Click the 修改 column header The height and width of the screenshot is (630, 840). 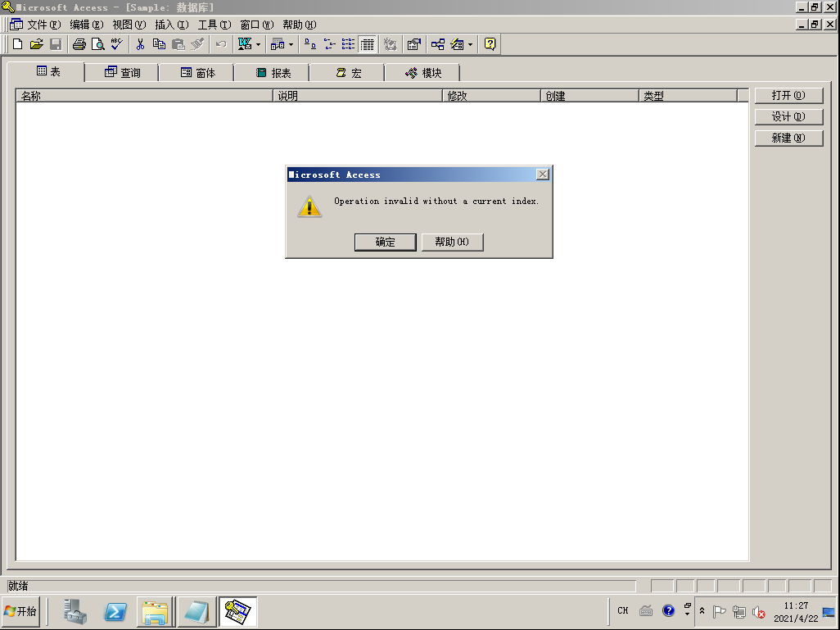click(x=492, y=95)
